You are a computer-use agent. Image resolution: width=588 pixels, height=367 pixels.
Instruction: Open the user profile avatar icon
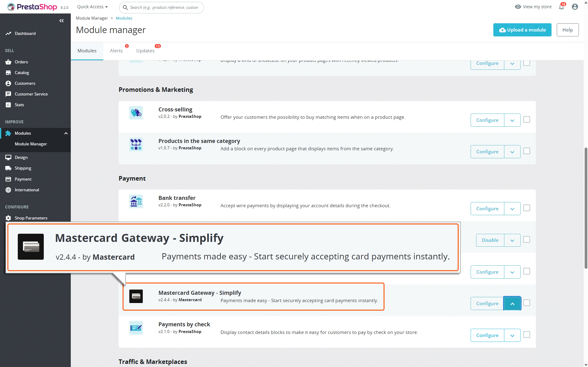click(575, 7)
